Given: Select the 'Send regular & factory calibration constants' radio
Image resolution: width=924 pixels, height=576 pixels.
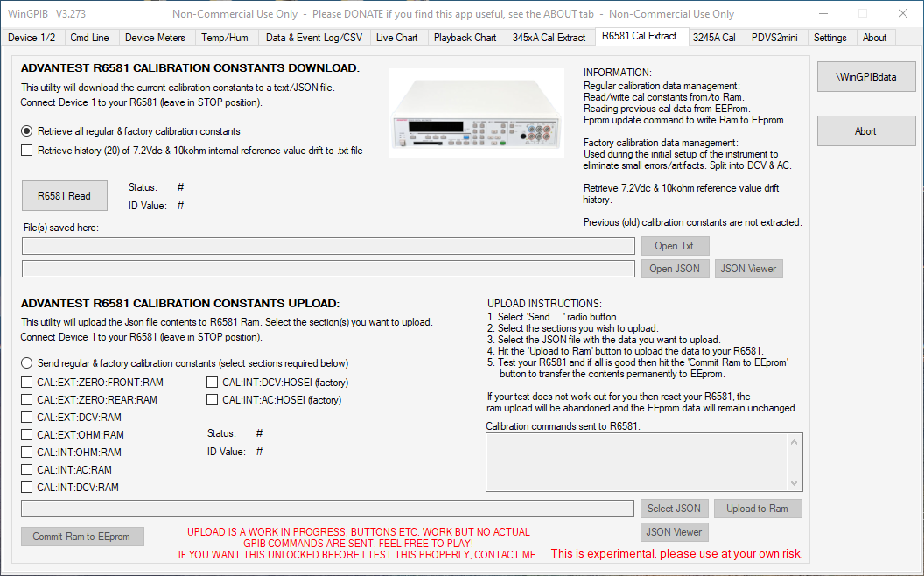Looking at the screenshot, I should click(27, 363).
